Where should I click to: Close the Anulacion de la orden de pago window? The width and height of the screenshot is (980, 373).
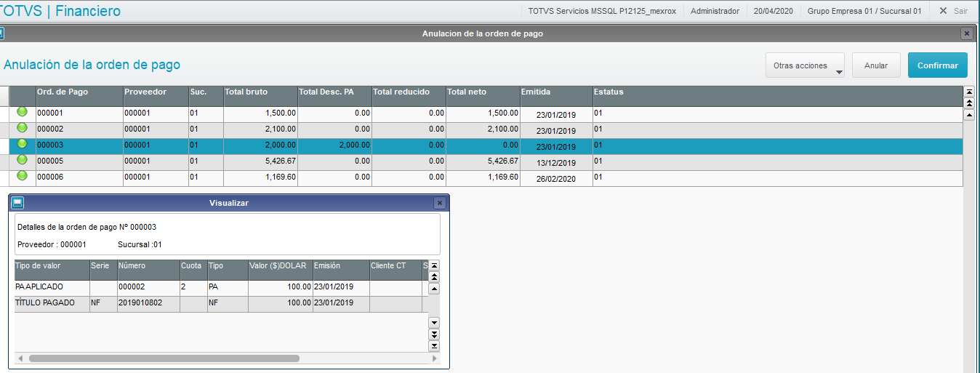pyautogui.click(x=966, y=33)
